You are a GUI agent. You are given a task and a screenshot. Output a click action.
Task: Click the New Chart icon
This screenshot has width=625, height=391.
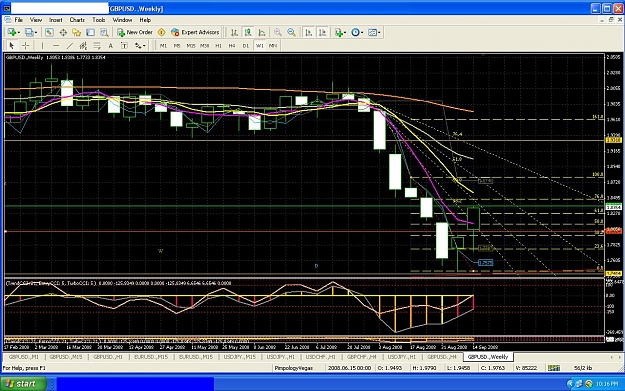12,32
